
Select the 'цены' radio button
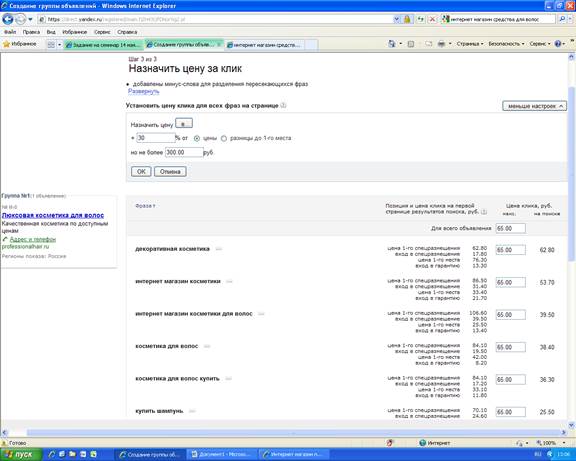(197, 138)
